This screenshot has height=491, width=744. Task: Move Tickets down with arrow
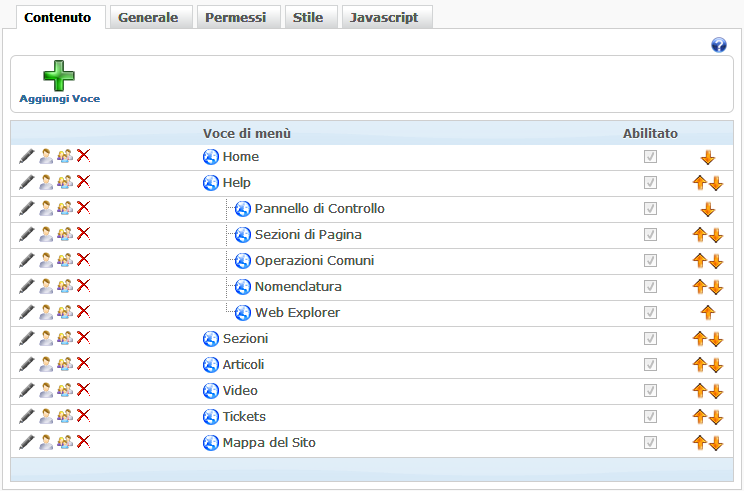716,417
